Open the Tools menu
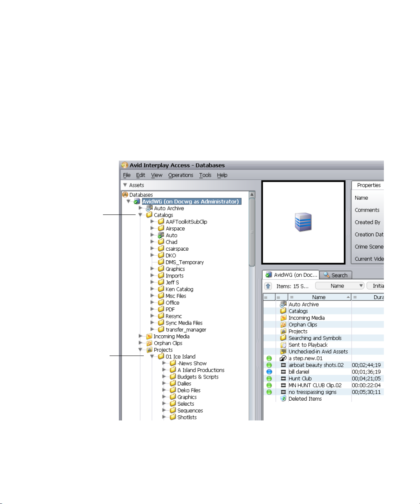The image size is (420, 504). pyautogui.click(x=205, y=175)
